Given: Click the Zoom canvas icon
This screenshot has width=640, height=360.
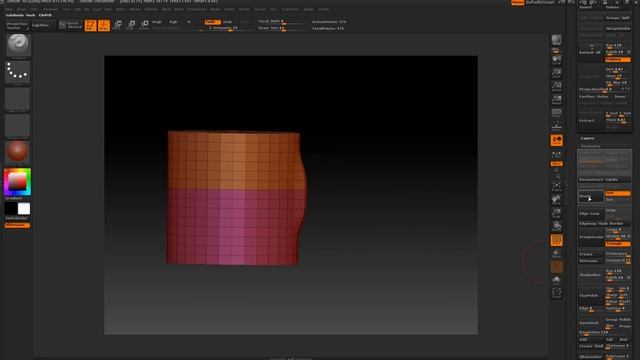Looking at the screenshot, I should tap(556, 73).
